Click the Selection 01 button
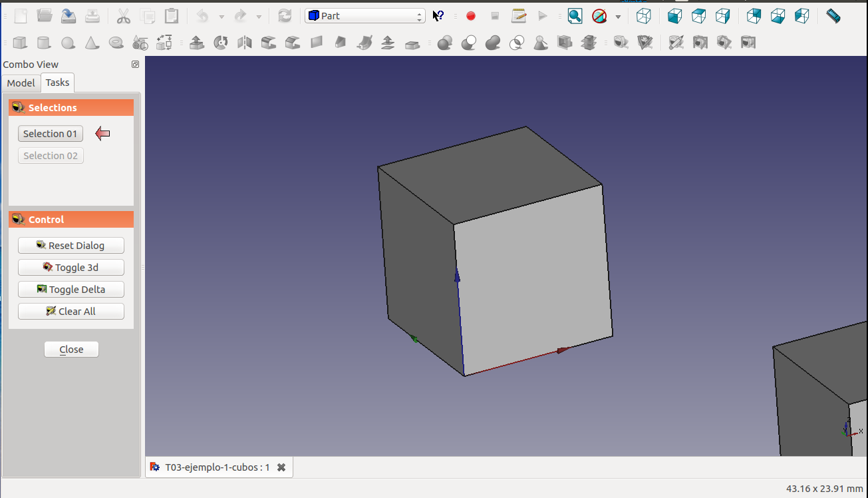Viewport: 868px width, 498px height. (x=51, y=134)
